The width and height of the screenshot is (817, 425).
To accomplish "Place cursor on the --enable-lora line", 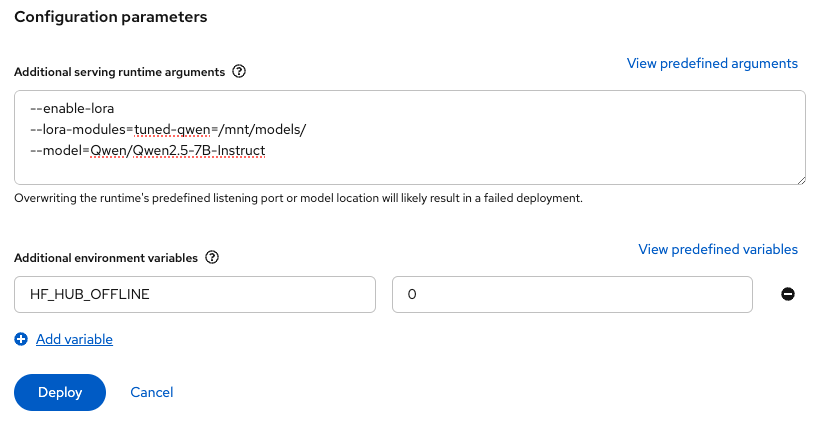I will click(74, 109).
